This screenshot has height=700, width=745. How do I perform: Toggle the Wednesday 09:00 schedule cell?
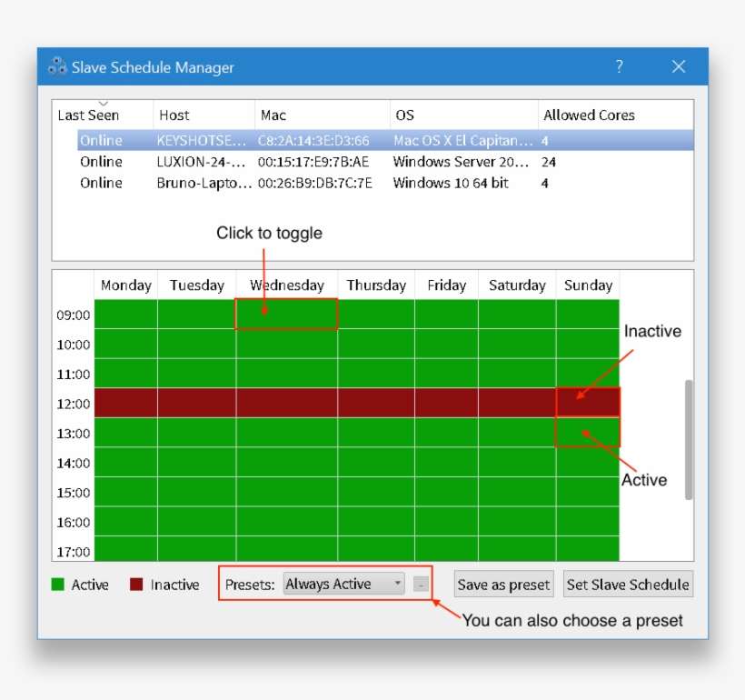[285, 314]
